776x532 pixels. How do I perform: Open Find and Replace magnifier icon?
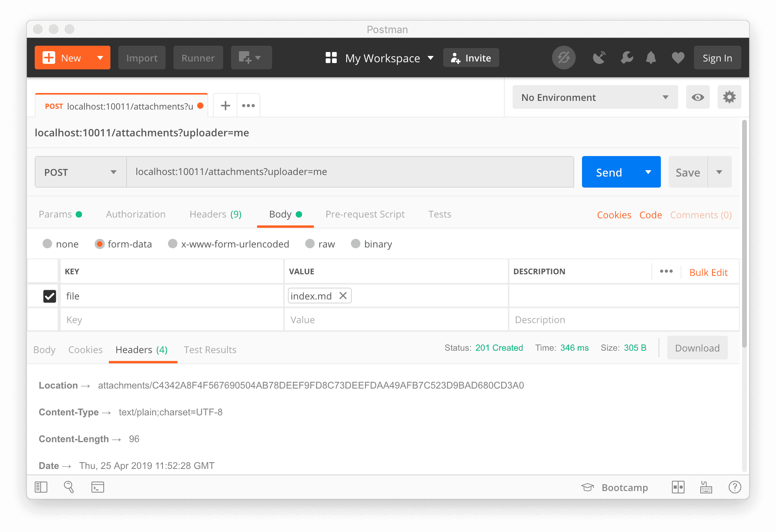pyautogui.click(x=69, y=487)
